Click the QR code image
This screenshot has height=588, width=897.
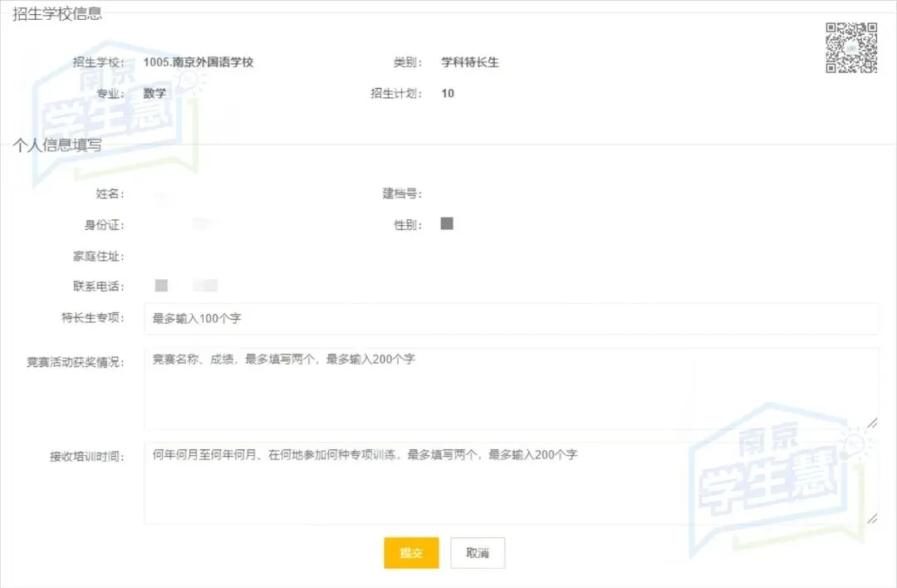(x=851, y=47)
